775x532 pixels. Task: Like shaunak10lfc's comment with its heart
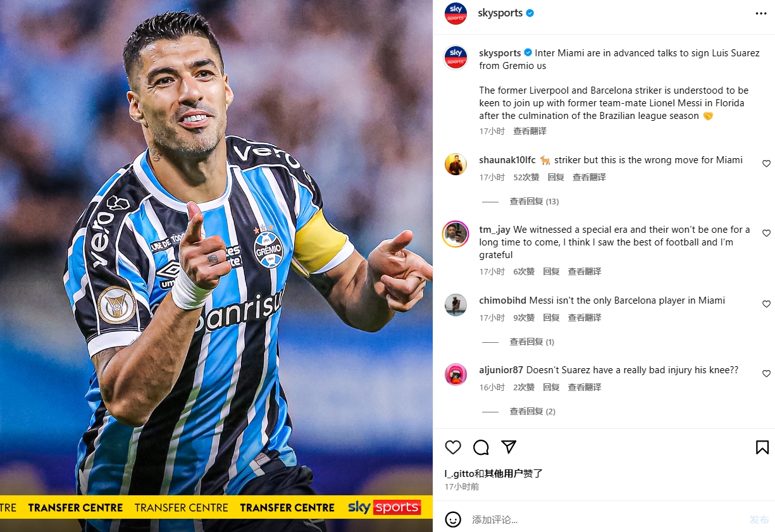[x=766, y=163]
